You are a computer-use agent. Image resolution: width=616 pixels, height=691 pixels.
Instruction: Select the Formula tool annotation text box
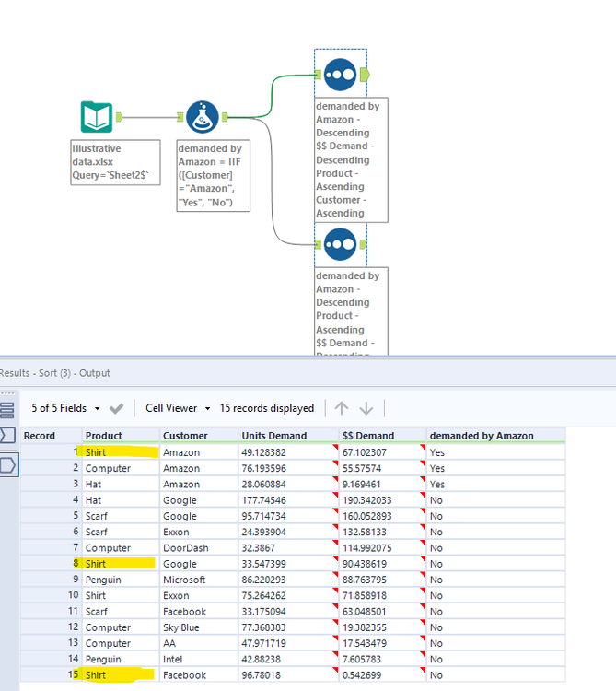[x=213, y=175]
